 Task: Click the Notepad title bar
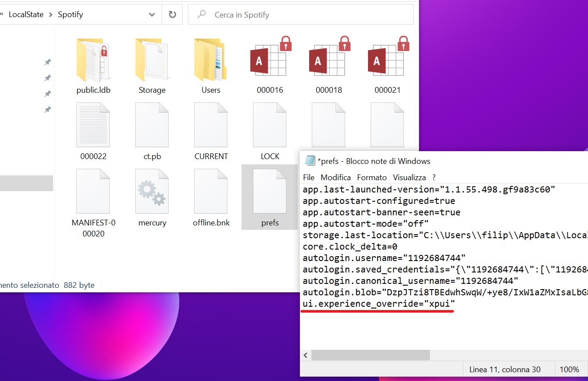(x=444, y=161)
